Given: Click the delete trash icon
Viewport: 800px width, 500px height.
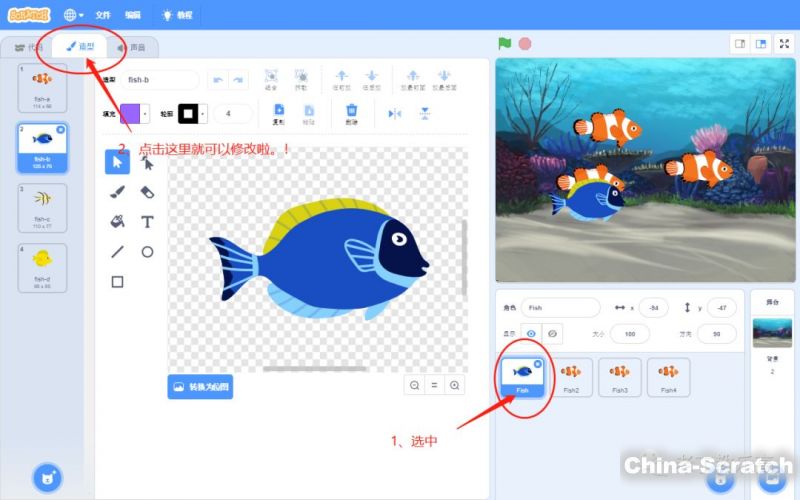Looking at the screenshot, I should (351, 112).
